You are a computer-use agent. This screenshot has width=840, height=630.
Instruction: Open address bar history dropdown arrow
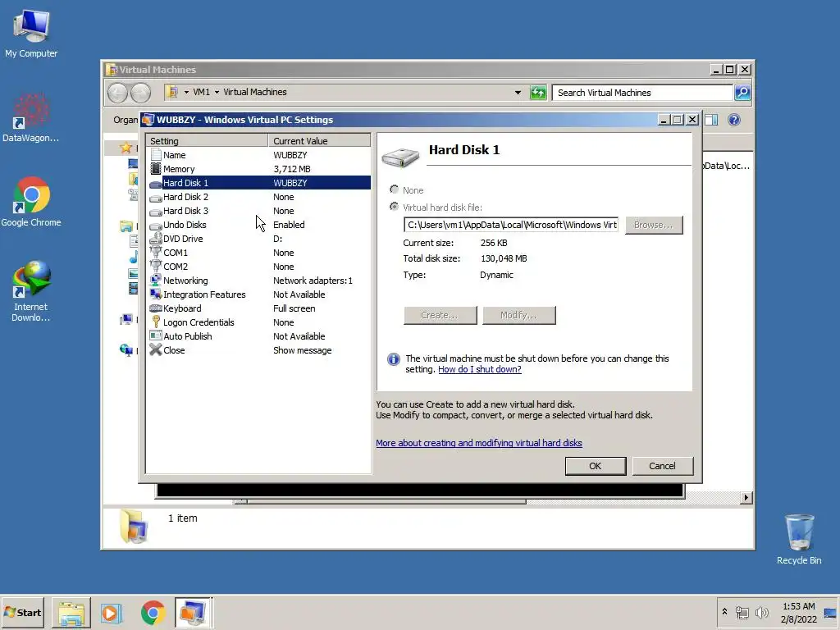point(518,93)
